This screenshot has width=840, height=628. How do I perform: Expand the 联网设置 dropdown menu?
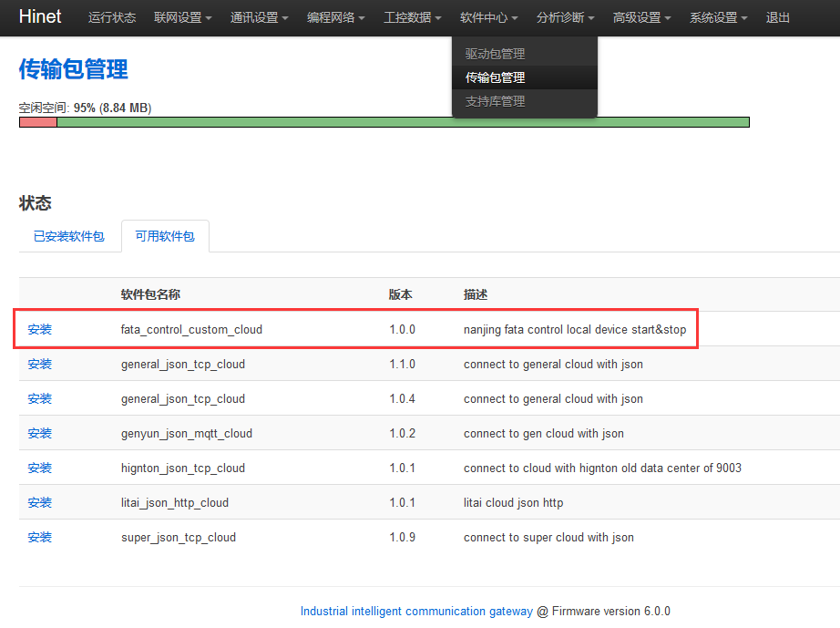[183, 18]
